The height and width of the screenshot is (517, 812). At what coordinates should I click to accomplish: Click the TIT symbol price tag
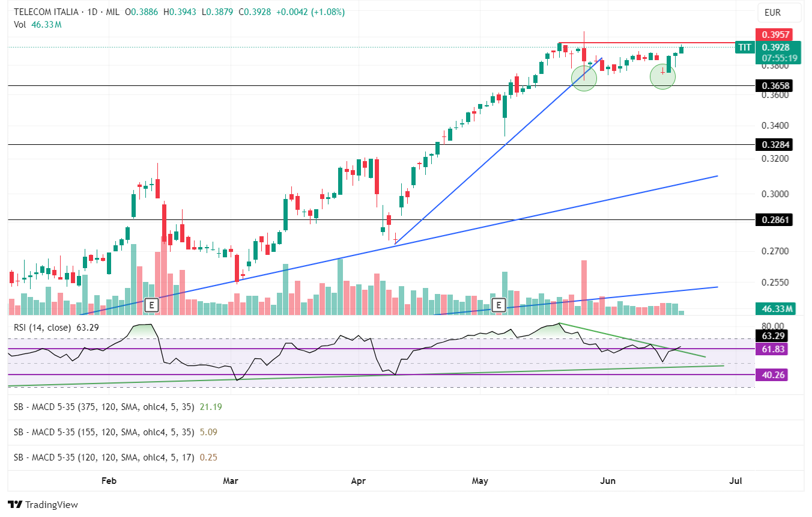pyautogui.click(x=745, y=47)
